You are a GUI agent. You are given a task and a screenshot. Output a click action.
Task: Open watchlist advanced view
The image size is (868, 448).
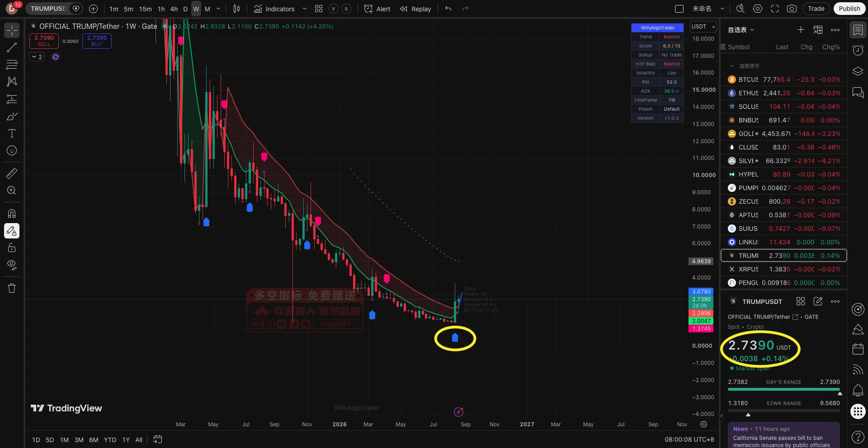818,30
